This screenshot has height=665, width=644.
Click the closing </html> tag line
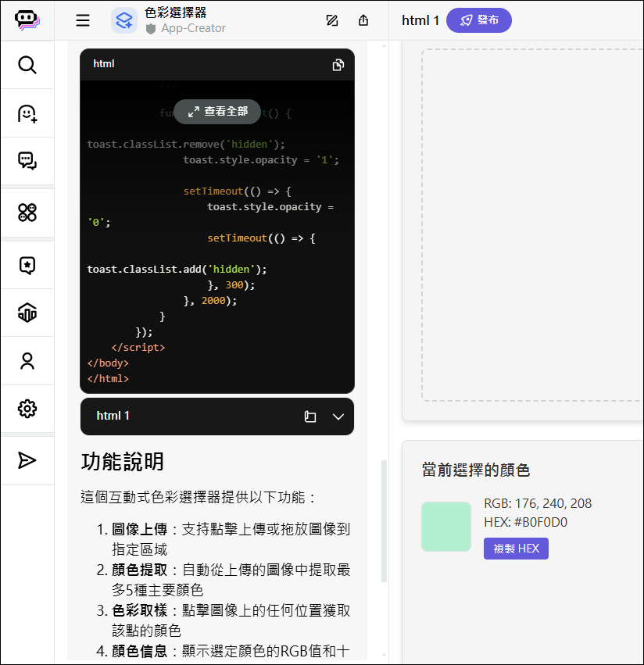[108, 379]
